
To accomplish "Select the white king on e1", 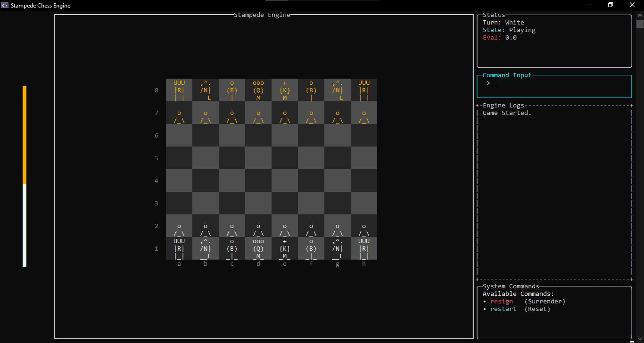I will pyautogui.click(x=284, y=248).
